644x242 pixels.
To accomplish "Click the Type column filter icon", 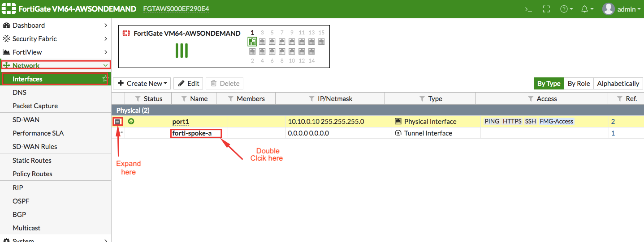I will tap(422, 98).
